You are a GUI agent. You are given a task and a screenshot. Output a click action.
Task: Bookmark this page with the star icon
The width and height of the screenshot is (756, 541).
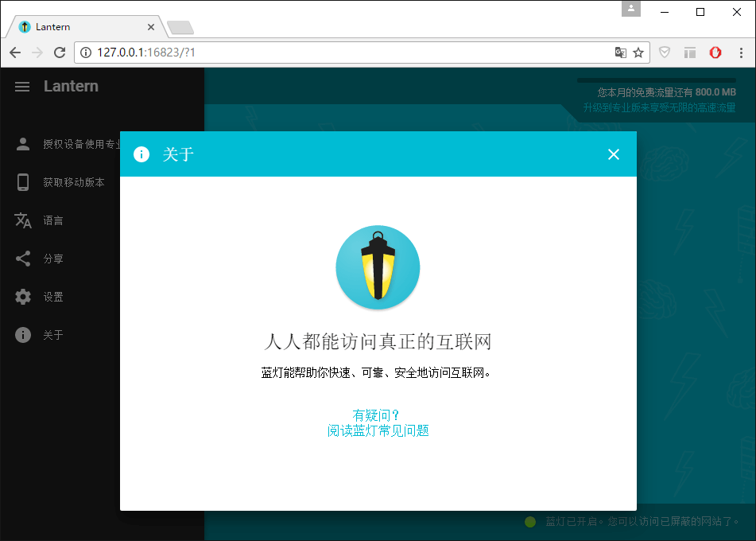pos(638,53)
